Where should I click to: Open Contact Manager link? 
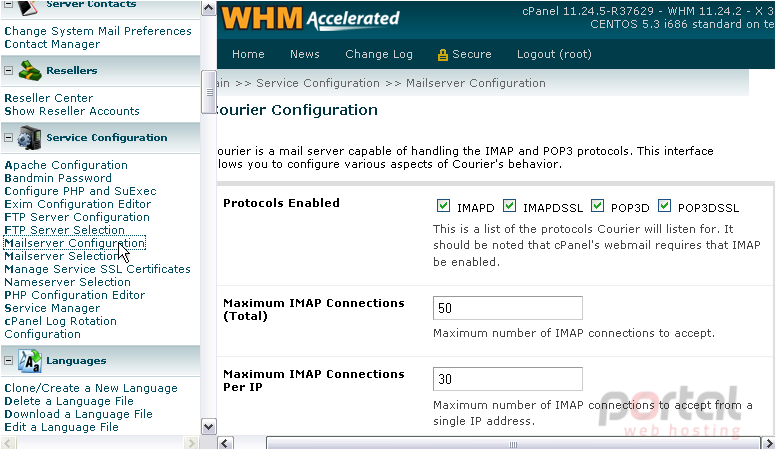[x=52, y=44]
